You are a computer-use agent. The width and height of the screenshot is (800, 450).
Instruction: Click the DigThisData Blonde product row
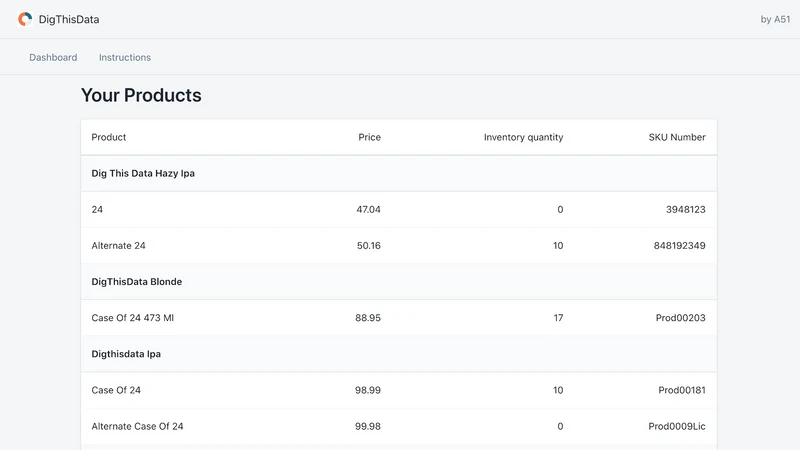399,282
